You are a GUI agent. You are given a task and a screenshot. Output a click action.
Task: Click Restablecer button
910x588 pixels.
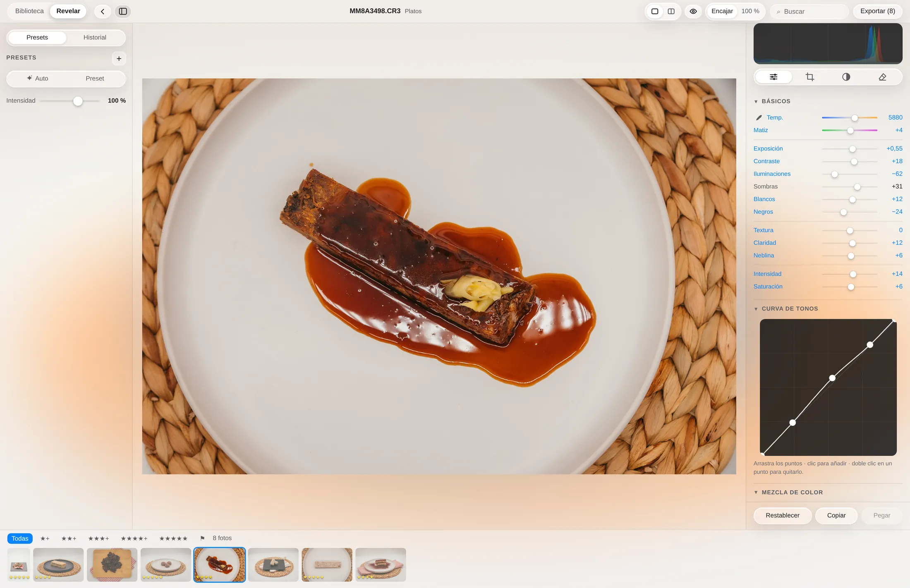pyautogui.click(x=783, y=515)
